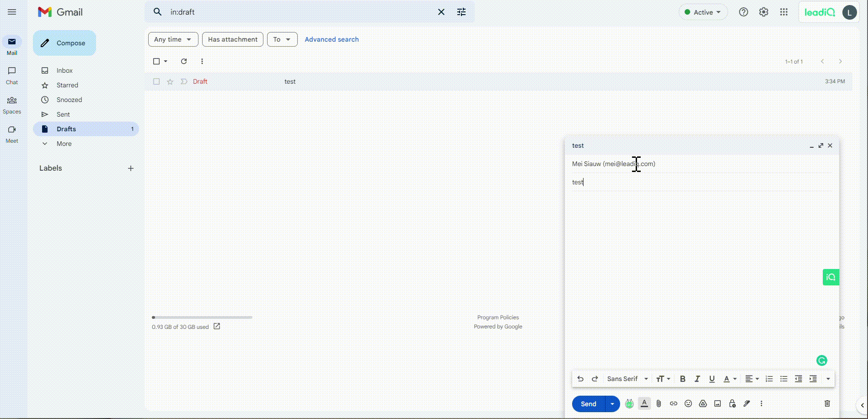Viewport: 868px width, 419px height.
Task: Open the Any time filter dropdown
Action: 173,39
